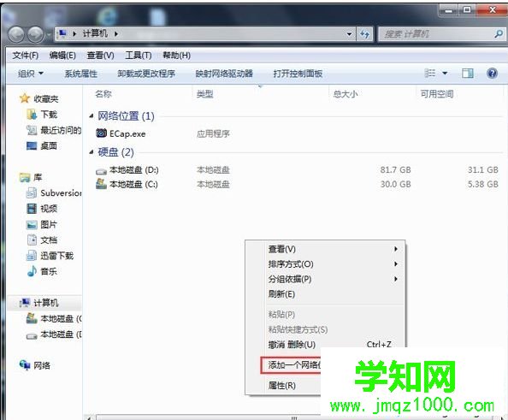Click 系统属性 toolbar button
508x420 pixels.
point(81,74)
